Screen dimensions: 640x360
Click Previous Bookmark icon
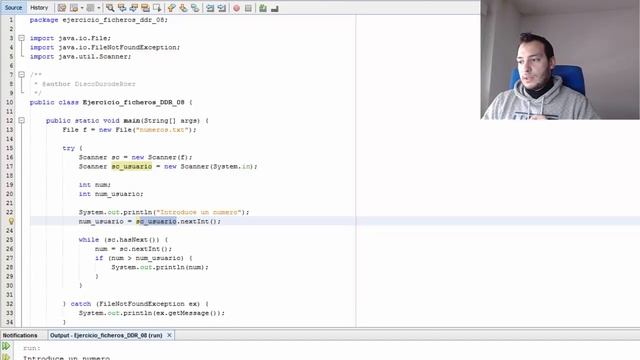pos(172,8)
